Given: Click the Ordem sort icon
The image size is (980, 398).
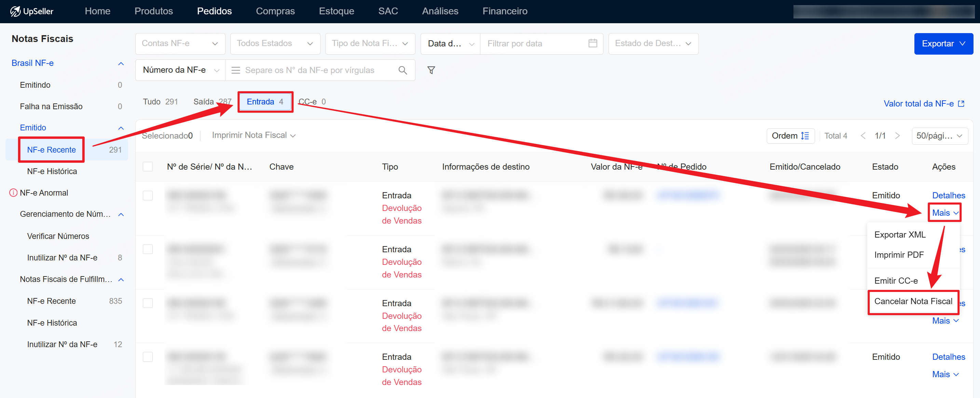Looking at the screenshot, I should (x=805, y=136).
